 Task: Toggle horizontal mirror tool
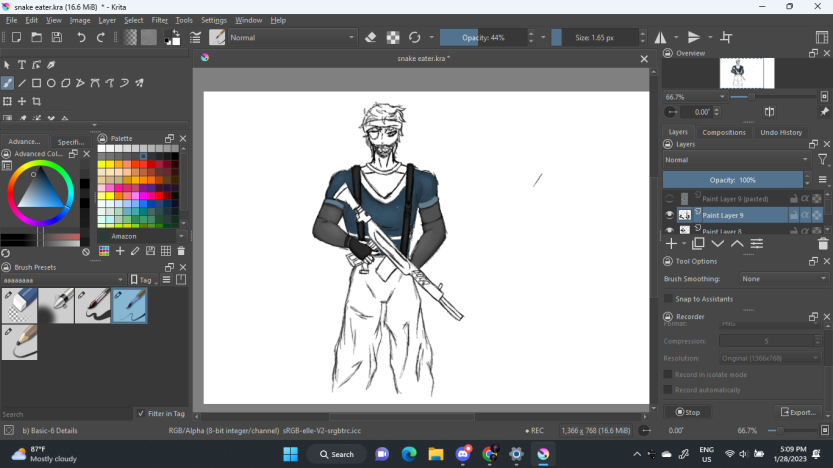(660, 37)
